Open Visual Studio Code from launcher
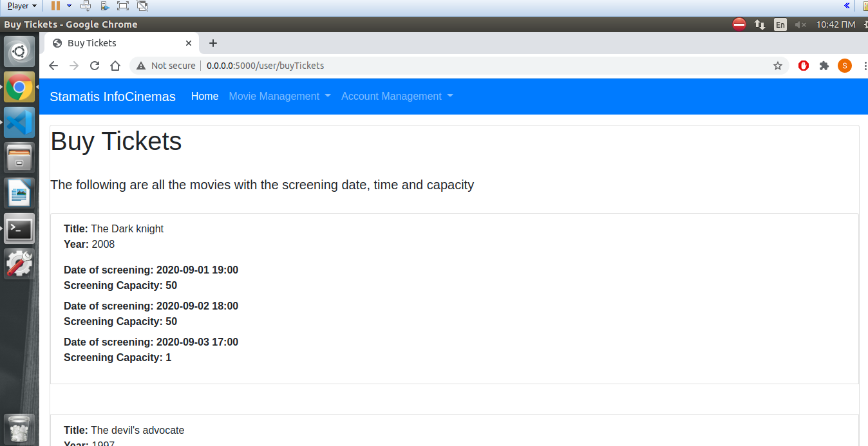 19,122
